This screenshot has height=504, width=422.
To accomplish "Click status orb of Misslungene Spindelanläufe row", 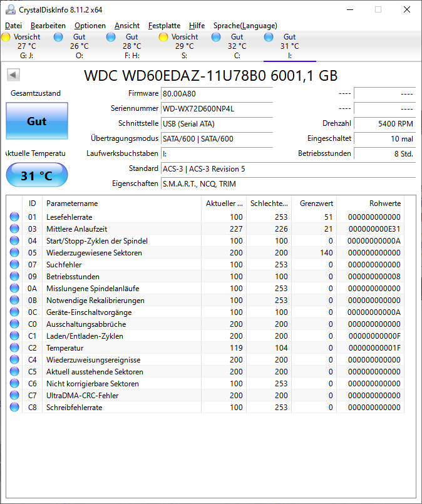I will pyautogui.click(x=14, y=289).
